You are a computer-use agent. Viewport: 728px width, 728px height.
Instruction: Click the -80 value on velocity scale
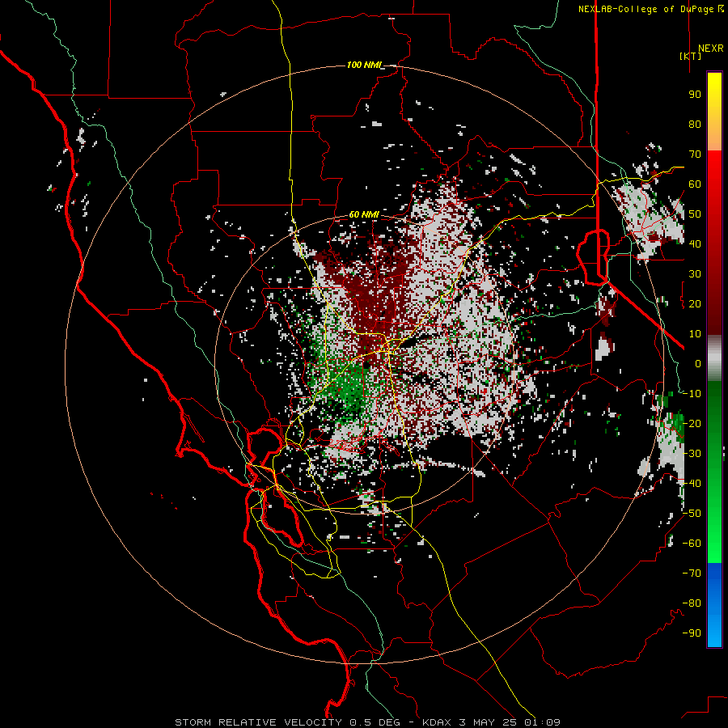[692, 603]
